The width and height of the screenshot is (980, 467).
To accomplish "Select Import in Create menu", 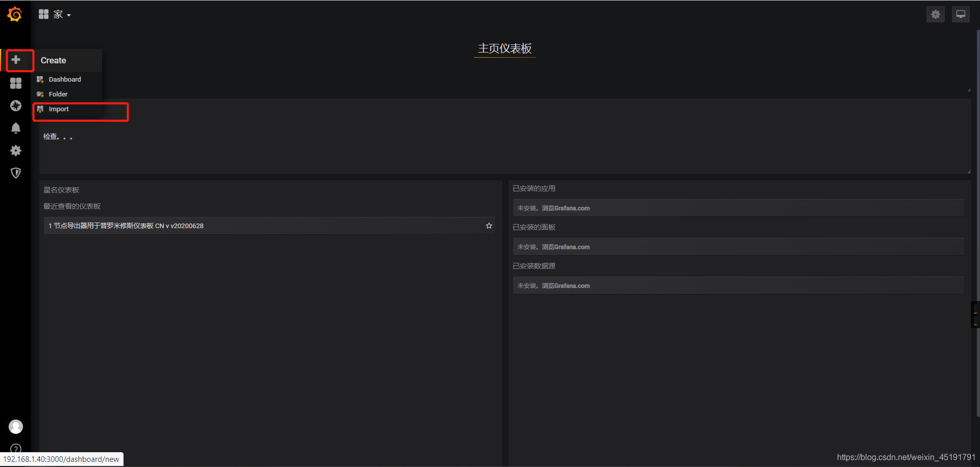I will (x=59, y=109).
